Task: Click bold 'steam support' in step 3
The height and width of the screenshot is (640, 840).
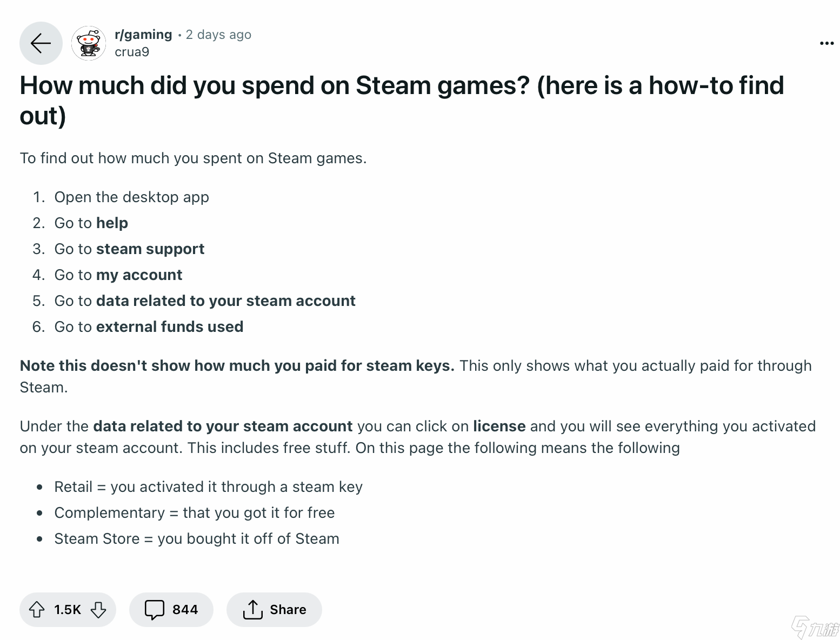Action: coord(150,249)
